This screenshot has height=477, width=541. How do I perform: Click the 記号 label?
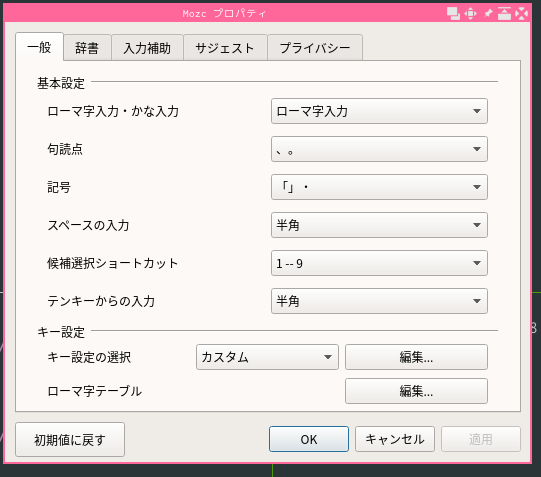[59, 187]
